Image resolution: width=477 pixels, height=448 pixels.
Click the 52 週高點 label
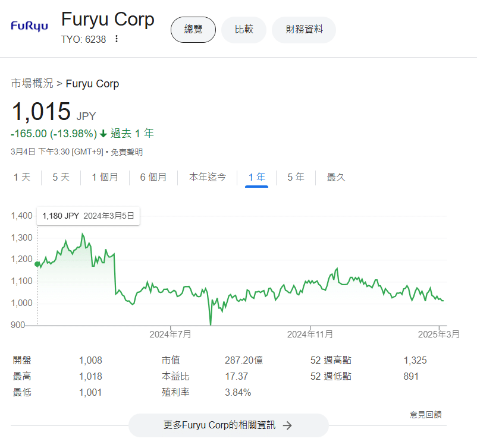point(331,360)
